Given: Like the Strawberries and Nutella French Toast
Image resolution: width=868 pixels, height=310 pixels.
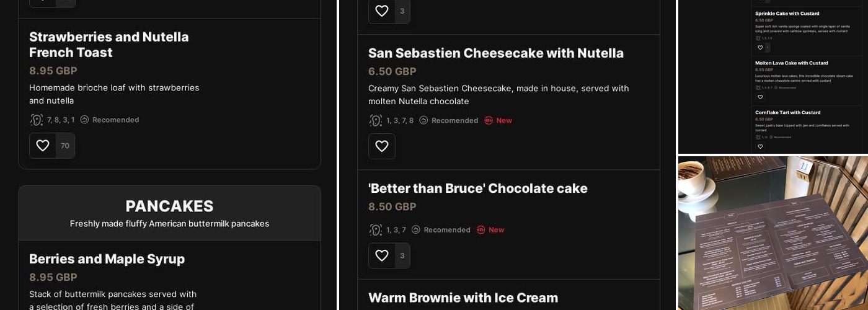Looking at the screenshot, I should click(43, 146).
